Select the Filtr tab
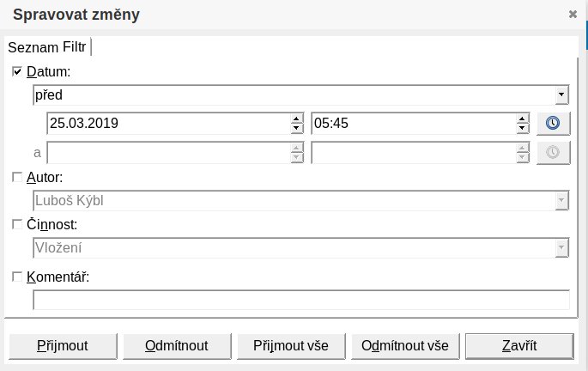 point(74,47)
